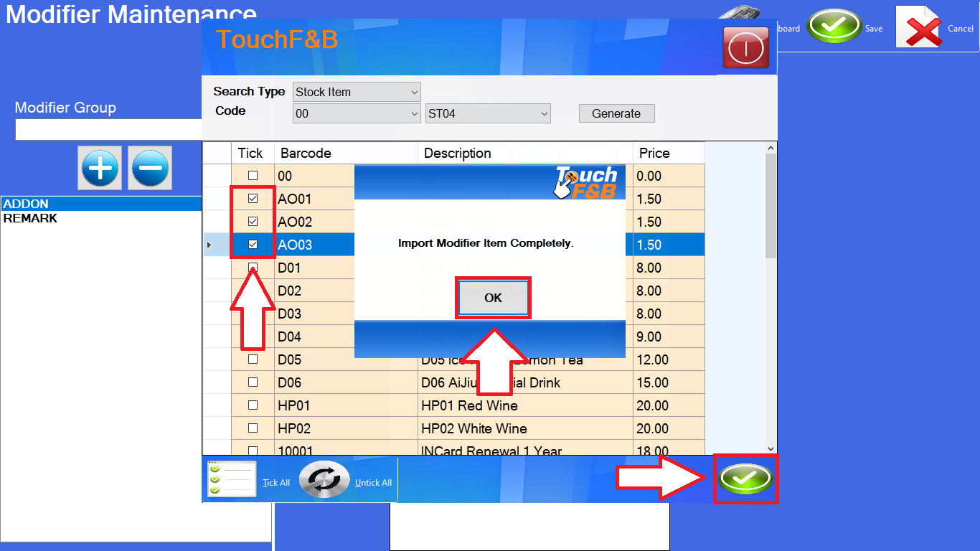Image resolution: width=980 pixels, height=551 pixels.
Task: Click the Description column header
Action: pos(525,153)
